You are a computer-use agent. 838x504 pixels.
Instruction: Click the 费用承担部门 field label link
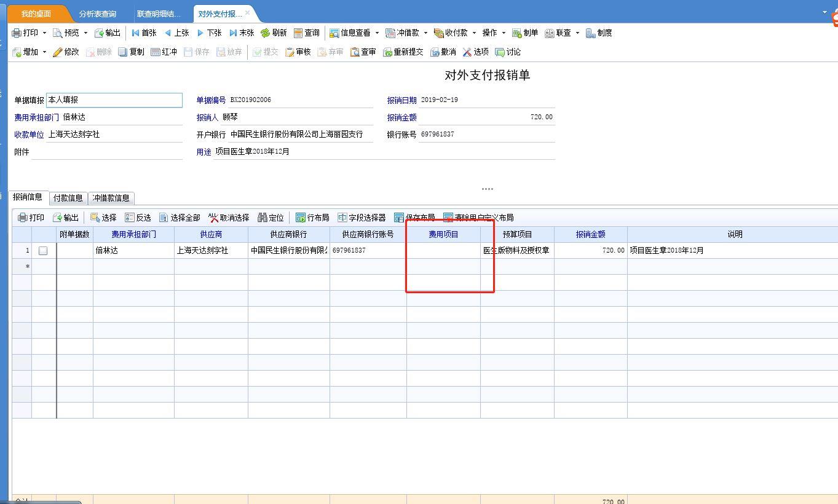pos(37,117)
